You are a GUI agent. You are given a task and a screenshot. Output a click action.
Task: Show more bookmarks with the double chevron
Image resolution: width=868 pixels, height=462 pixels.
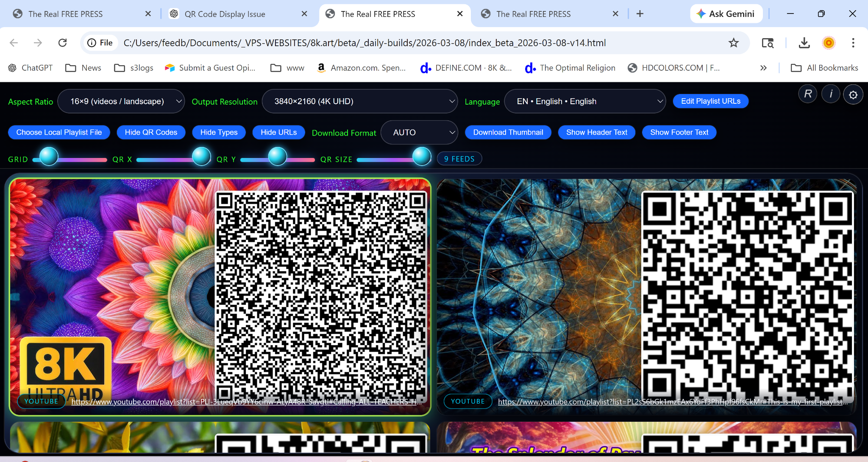[x=763, y=68]
